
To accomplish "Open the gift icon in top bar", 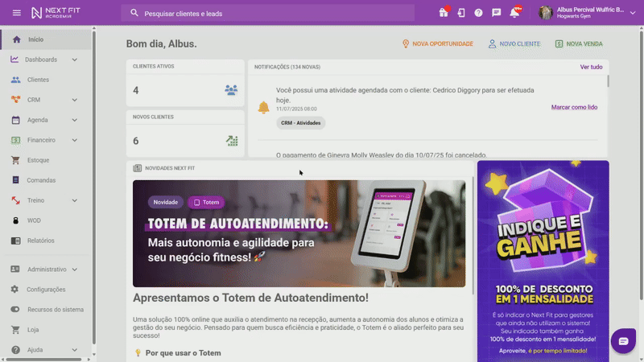I will click(x=444, y=13).
